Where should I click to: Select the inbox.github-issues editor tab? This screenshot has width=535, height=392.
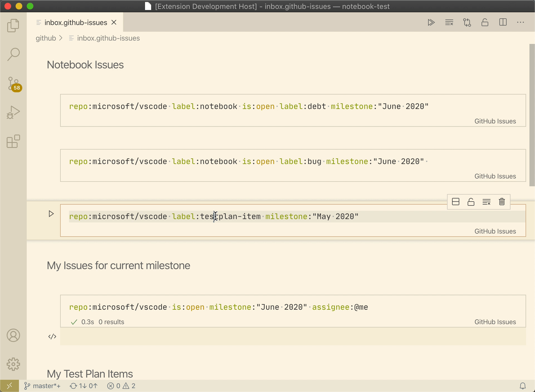[x=75, y=22]
